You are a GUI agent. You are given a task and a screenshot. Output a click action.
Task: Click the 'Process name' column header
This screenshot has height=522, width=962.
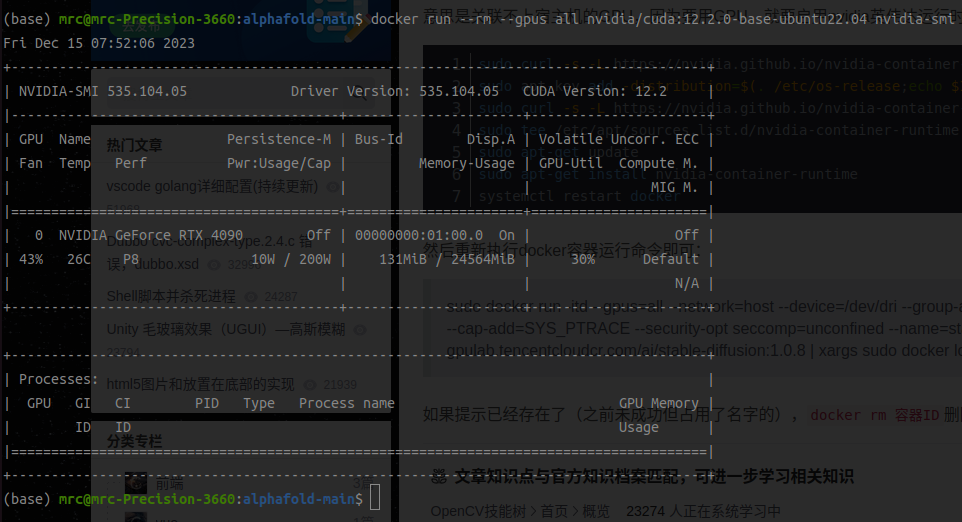click(x=347, y=404)
